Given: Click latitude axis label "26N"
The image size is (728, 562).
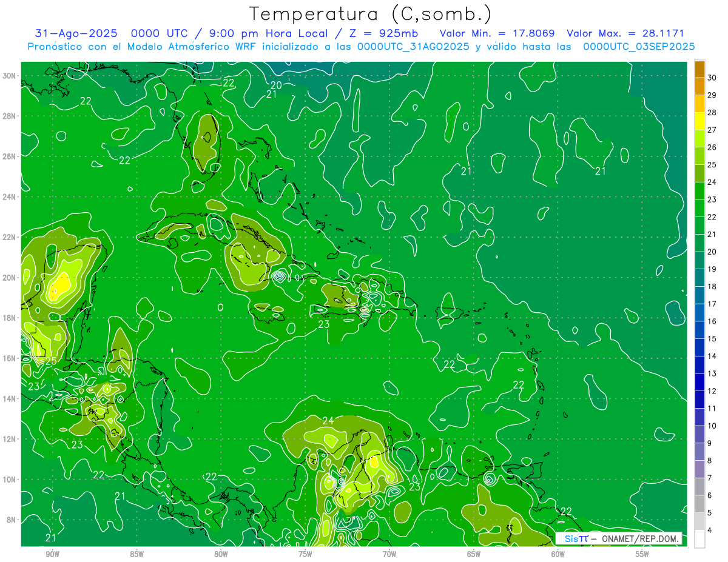Looking at the screenshot, I should (9, 156).
